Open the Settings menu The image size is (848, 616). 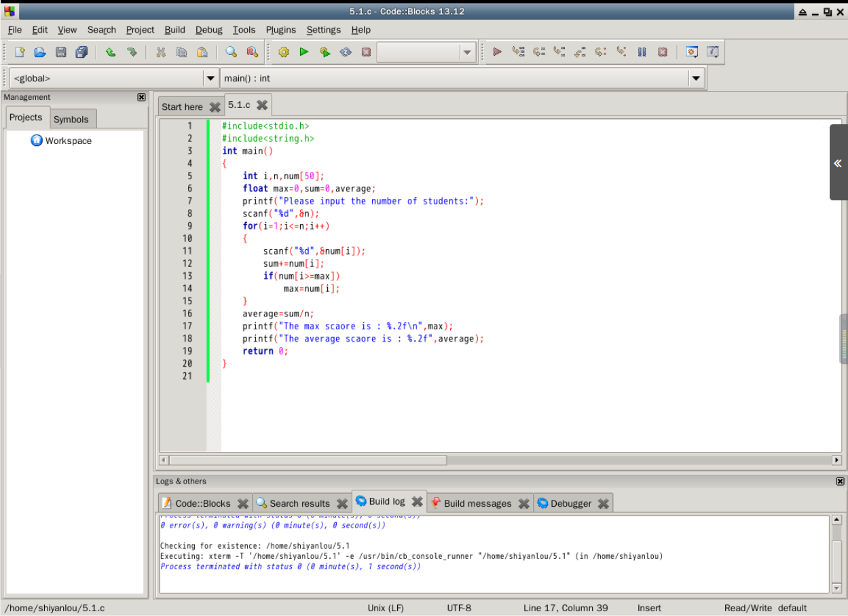pos(324,30)
